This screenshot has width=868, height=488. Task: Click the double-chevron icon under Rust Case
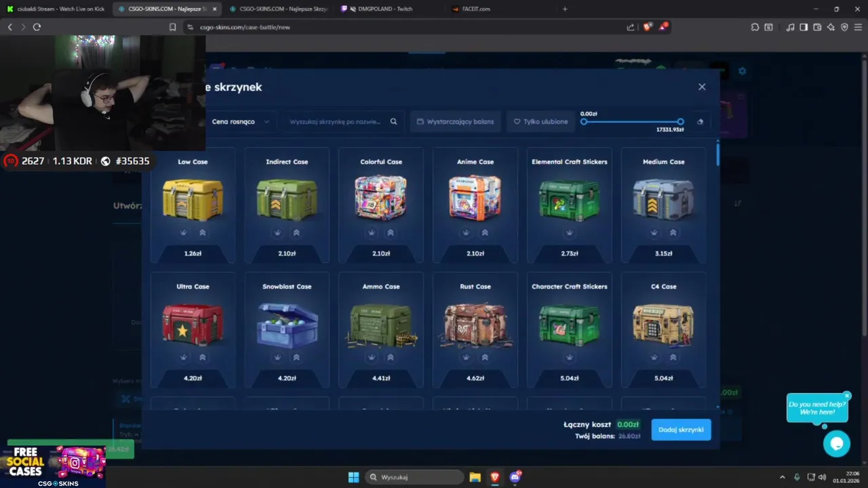click(484, 357)
